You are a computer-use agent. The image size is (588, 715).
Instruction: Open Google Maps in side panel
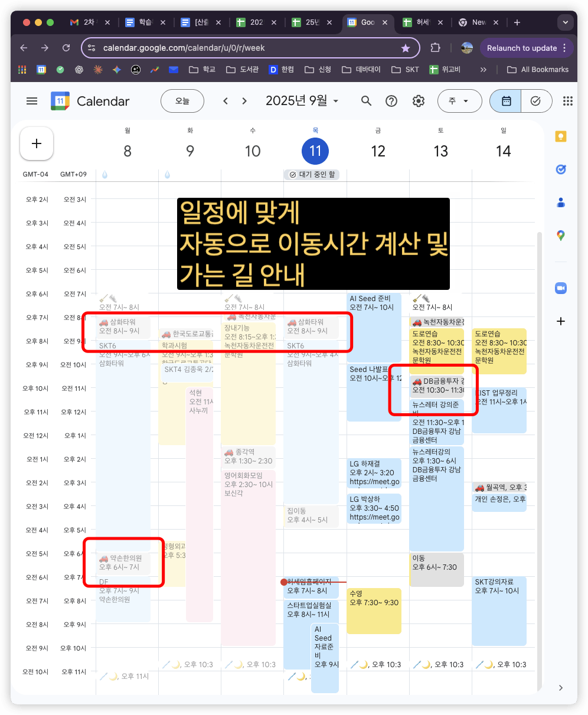tap(561, 236)
